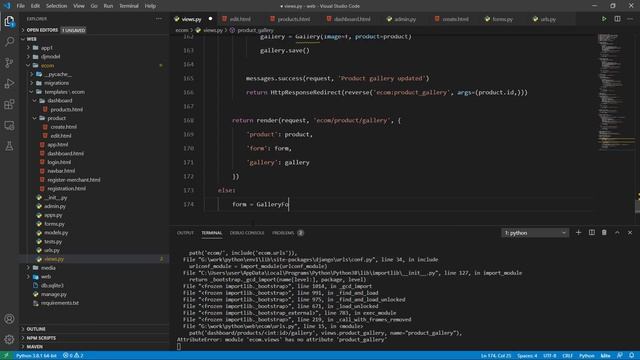
Task: Click the feedback icon in status bar
Action: [620, 356]
